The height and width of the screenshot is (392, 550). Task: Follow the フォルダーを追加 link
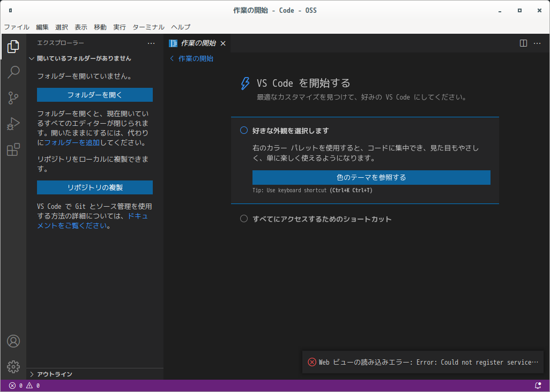coord(72,142)
